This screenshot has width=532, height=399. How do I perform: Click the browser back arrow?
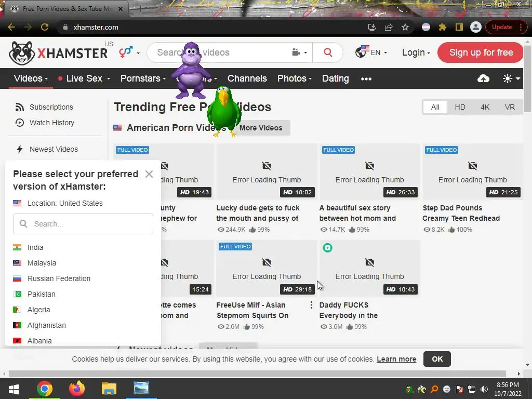coord(11,27)
